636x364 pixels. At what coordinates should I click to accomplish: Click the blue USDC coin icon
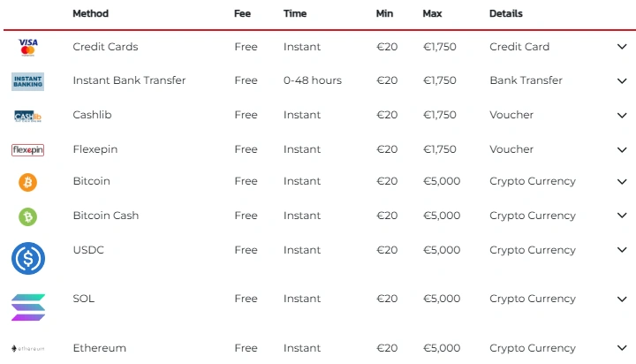tap(28, 258)
